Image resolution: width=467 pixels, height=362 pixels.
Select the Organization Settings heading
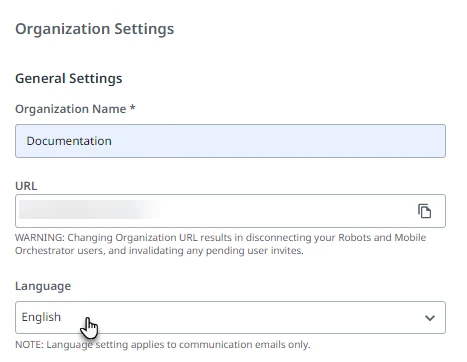[x=95, y=29]
